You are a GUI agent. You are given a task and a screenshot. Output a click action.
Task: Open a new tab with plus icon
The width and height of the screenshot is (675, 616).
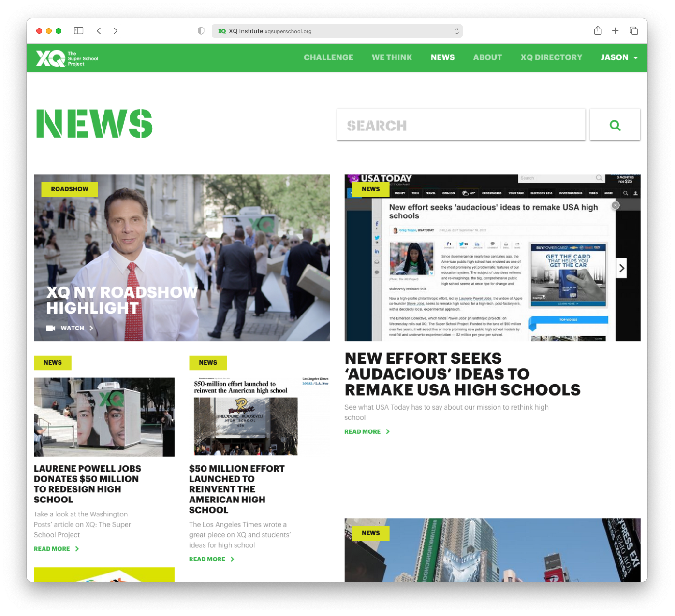[x=616, y=31]
